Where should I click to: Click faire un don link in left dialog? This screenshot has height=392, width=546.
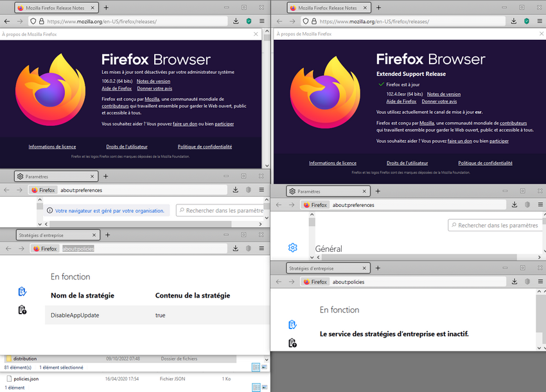185,123
